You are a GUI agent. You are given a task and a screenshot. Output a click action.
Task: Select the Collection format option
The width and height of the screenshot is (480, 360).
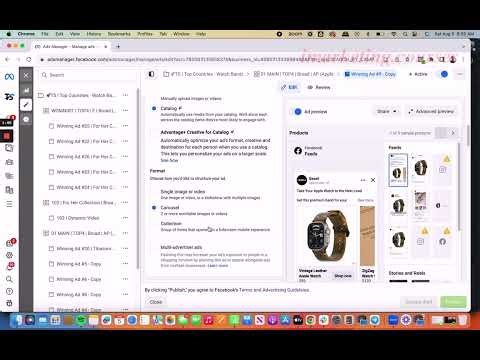(x=171, y=223)
